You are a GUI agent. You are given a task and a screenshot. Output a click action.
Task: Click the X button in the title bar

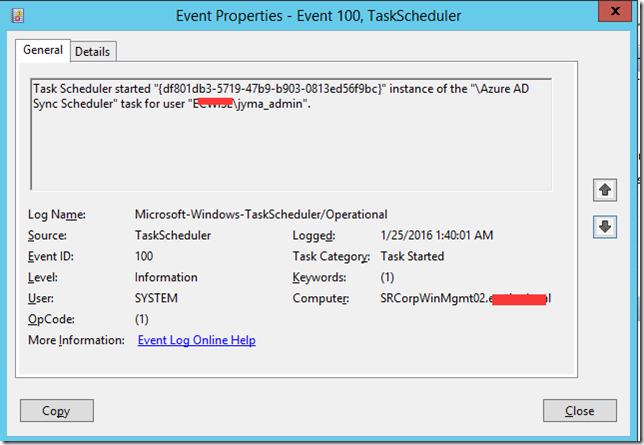(x=615, y=11)
